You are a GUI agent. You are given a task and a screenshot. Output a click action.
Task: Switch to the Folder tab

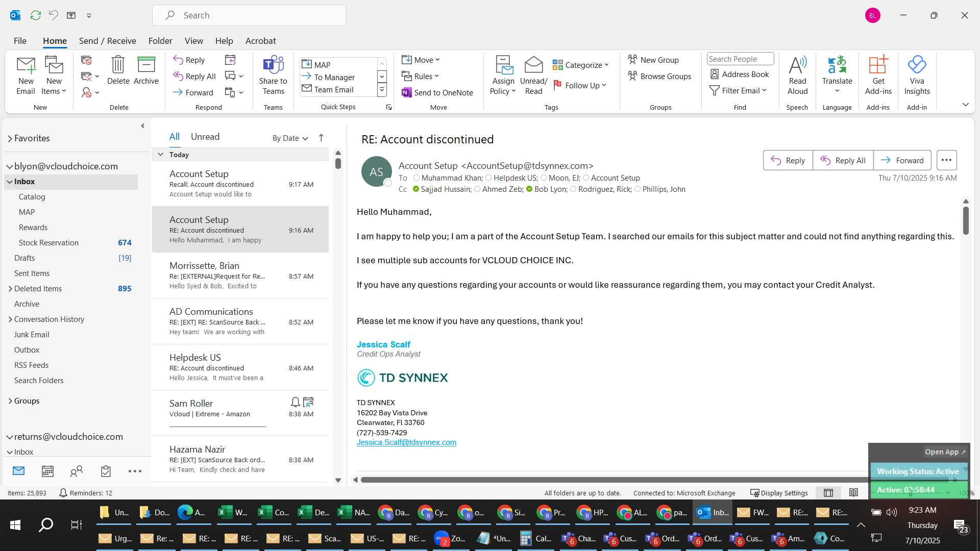pyautogui.click(x=160, y=41)
